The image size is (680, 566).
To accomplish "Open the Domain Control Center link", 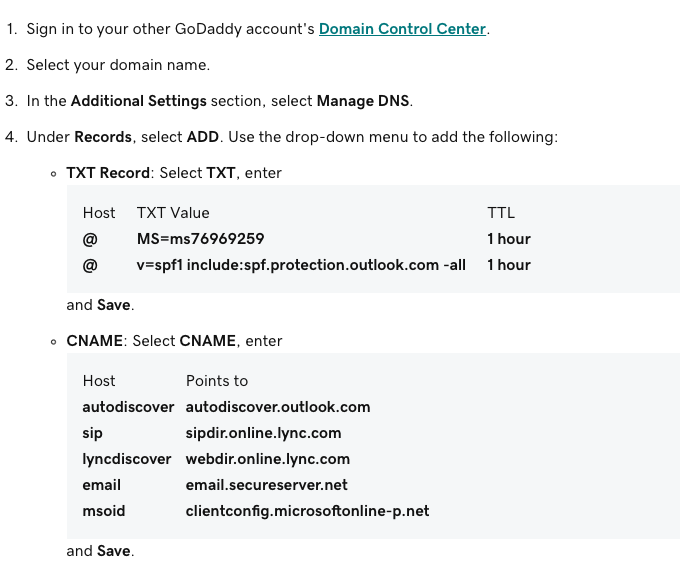I will pos(402,29).
